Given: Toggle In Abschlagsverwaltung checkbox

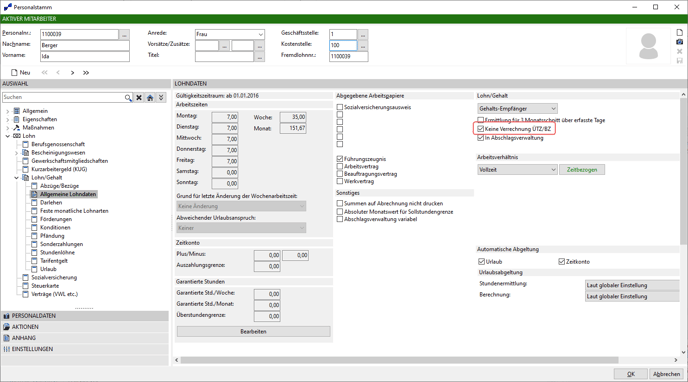Looking at the screenshot, I should tap(480, 138).
